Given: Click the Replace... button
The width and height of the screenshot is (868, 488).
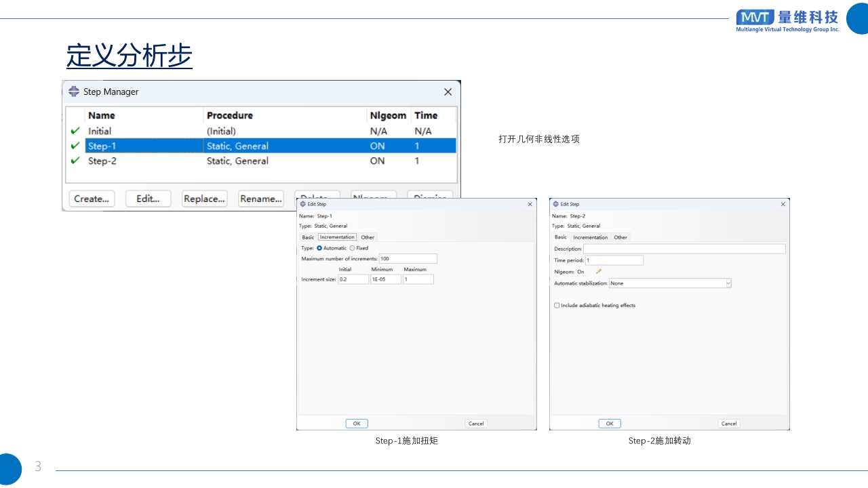Looking at the screenshot, I should [x=204, y=199].
